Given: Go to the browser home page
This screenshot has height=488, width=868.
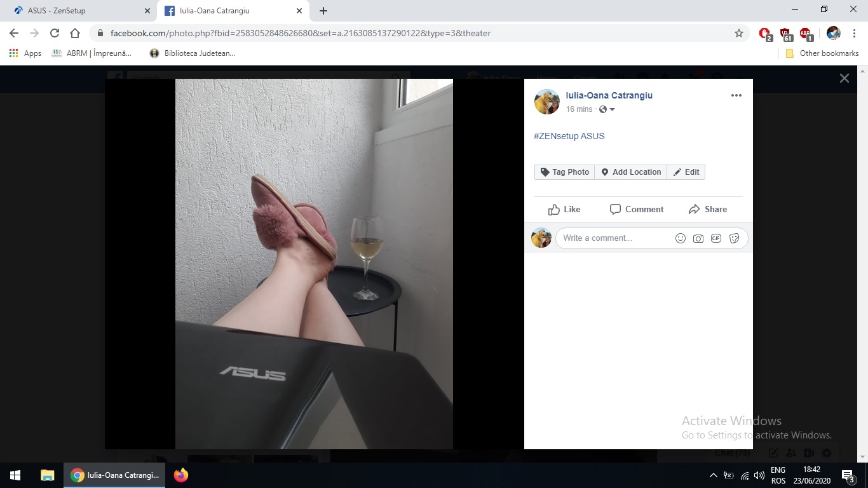Looking at the screenshot, I should click(x=75, y=33).
